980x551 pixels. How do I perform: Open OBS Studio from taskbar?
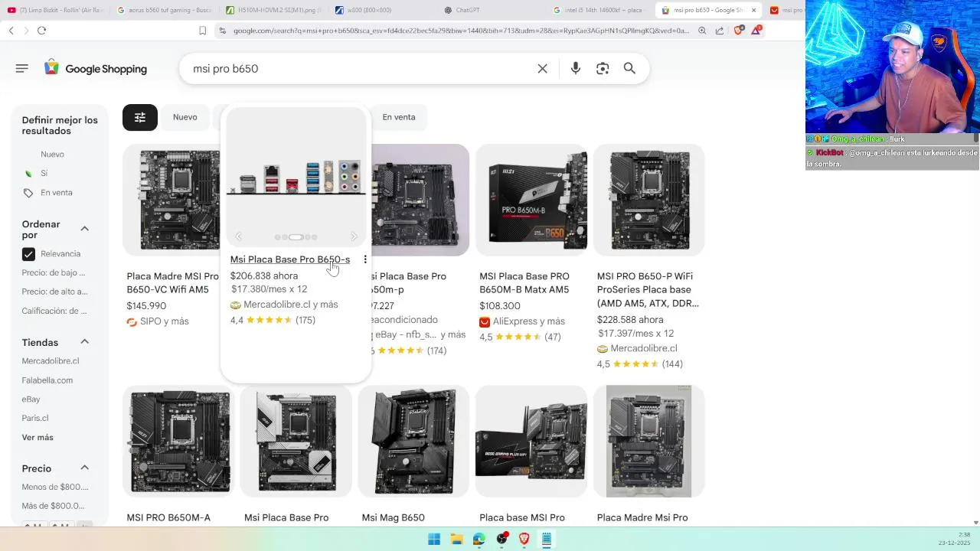point(501,540)
